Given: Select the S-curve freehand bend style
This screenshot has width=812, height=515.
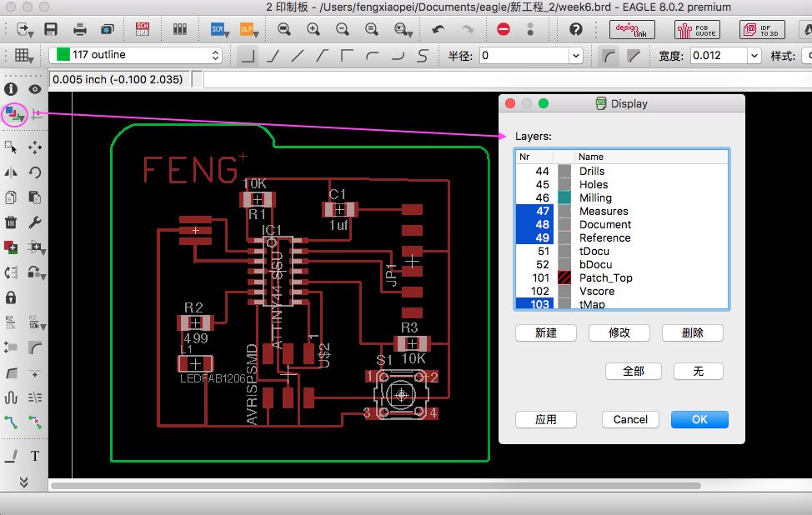Looking at the screenshot, I should point(423,55).
